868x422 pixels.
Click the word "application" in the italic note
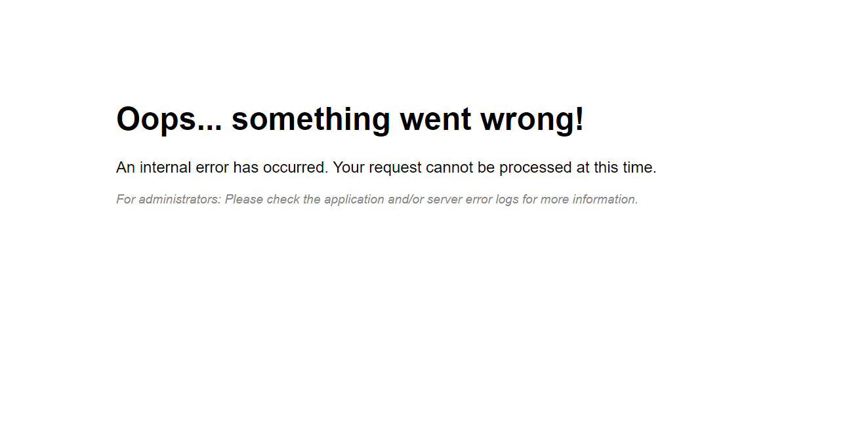coord(354,200)
